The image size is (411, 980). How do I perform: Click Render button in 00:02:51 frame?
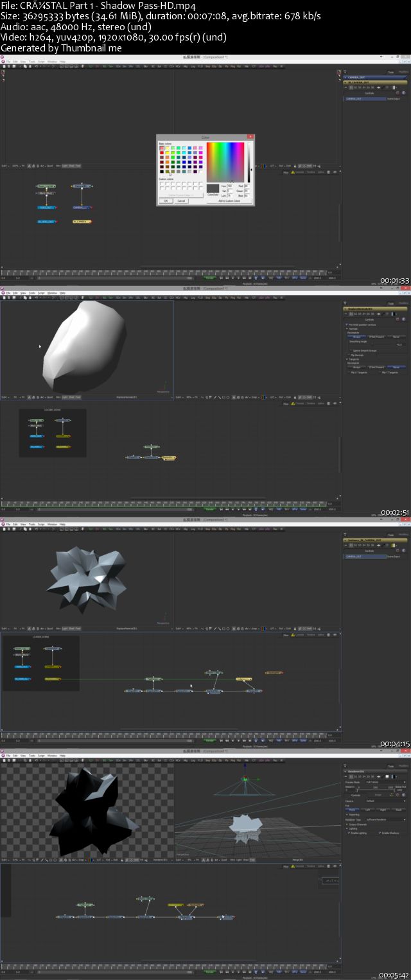click(x=209, y=509)
